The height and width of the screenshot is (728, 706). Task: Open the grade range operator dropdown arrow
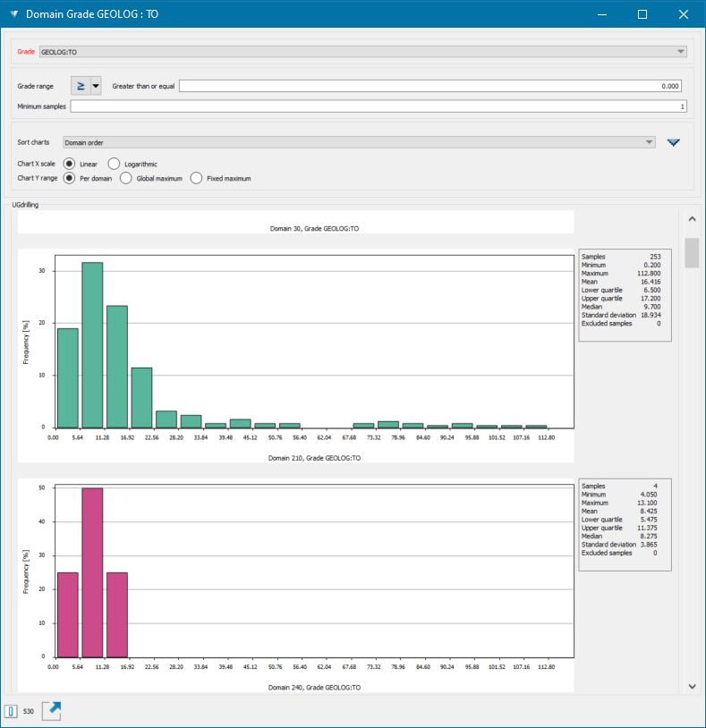[x=96, y=86]
